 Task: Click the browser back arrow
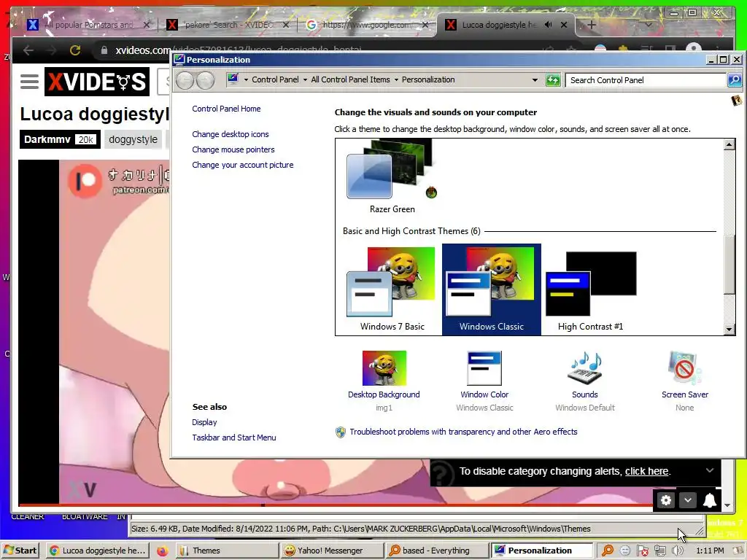pyautogui.click(x=28, y=50)
